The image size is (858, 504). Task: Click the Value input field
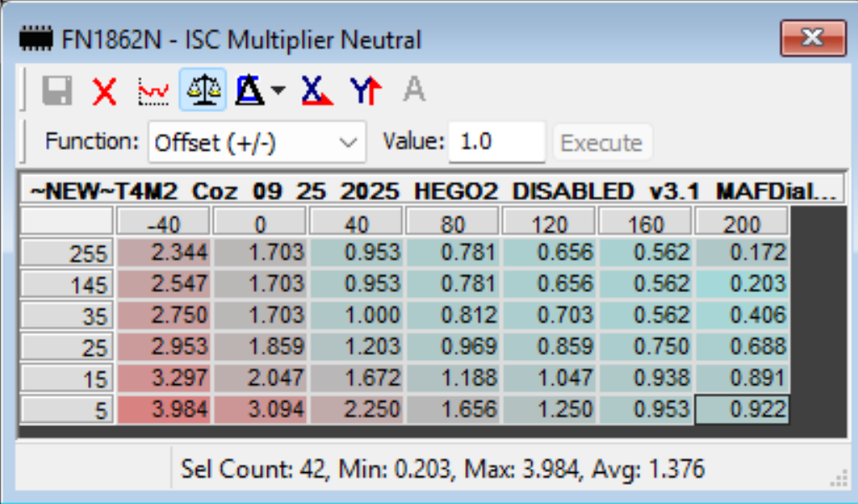(496, 142)
